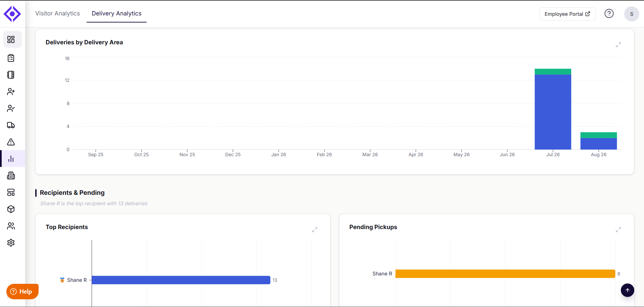Open the building icon in sidebar
644x307 pixels.
pyautogui.click(x=11, y=176)
